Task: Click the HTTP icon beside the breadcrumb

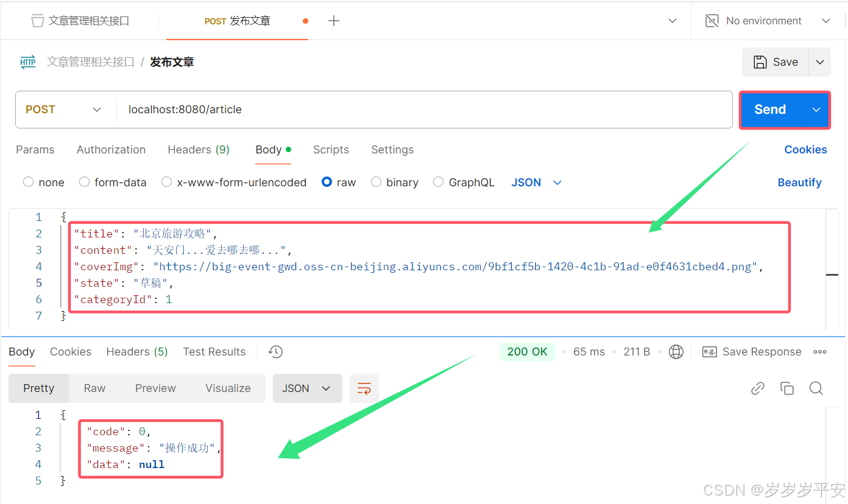Action: pos(27,61)
